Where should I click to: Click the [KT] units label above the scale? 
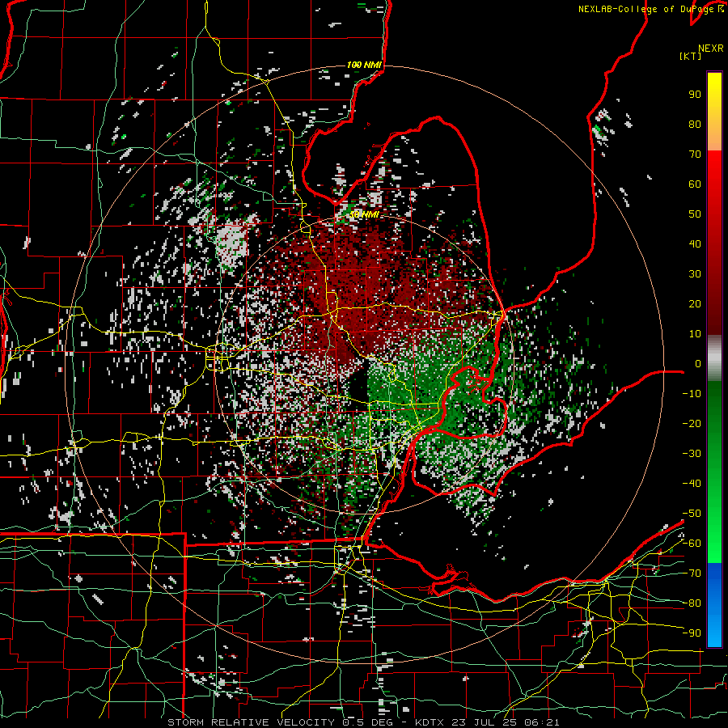(691, 56)
